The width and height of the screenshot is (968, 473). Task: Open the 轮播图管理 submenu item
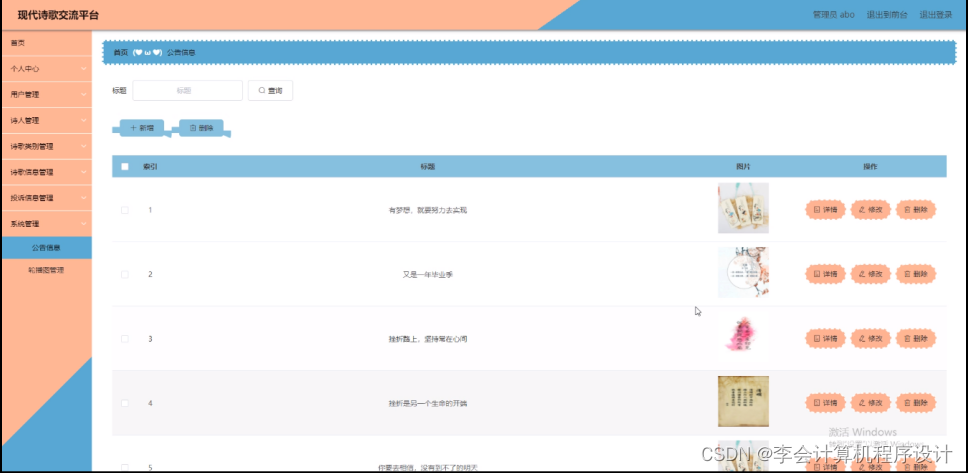tap(46, 270)
